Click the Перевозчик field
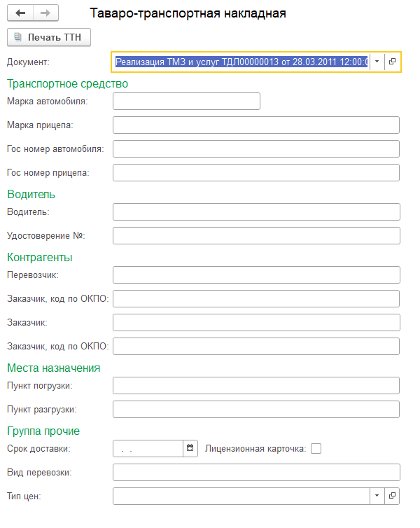420x528 pixels. coord(255,275)
